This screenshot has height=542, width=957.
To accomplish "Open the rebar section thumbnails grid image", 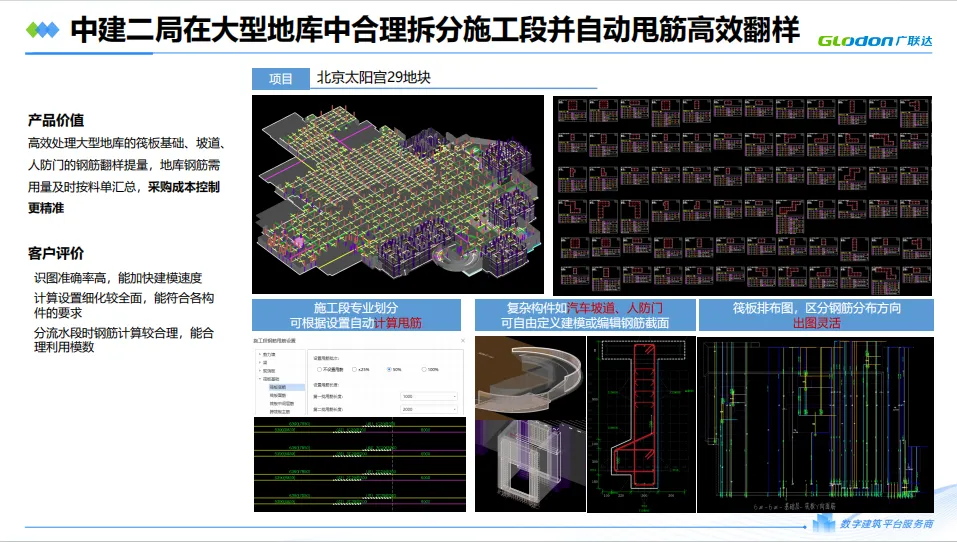I will click(742, 195).
